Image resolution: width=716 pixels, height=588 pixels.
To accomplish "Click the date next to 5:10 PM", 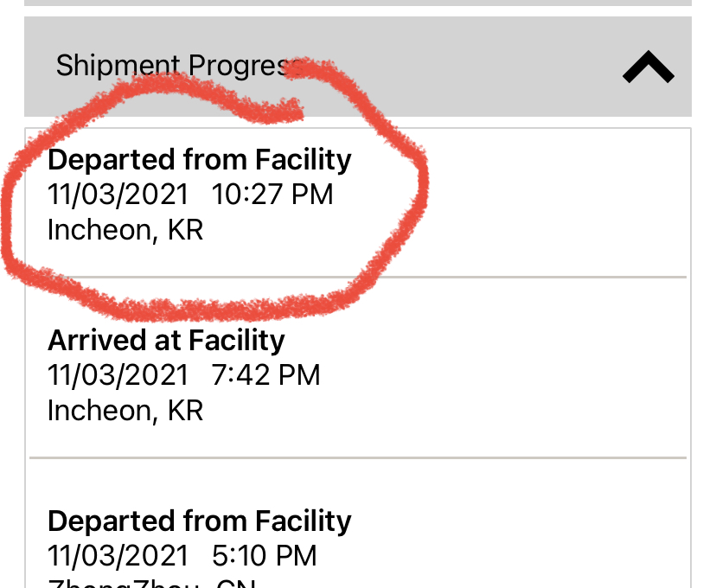I will (118, 555).
